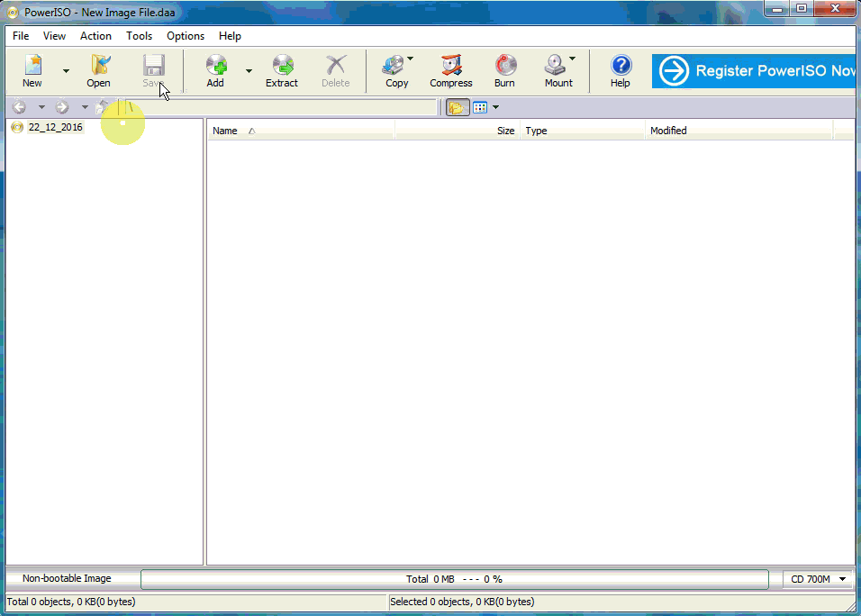The image size is (861, 616).
Task: Click the Mount virtual drive icon
Action: pos(556,70)
